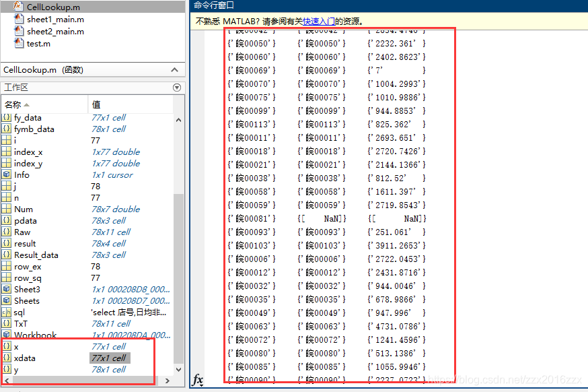Select the xdata variable entry
588x392 pixels.
click(x=30, y=358)
